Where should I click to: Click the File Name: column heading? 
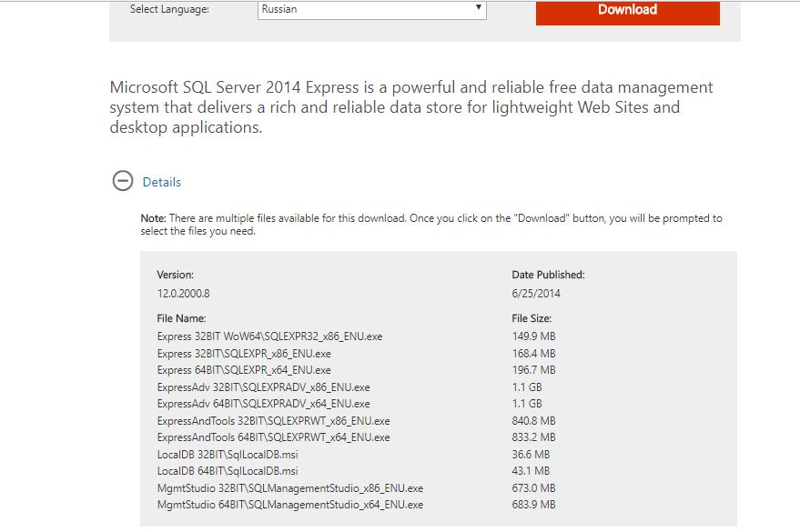pos(182,318)
